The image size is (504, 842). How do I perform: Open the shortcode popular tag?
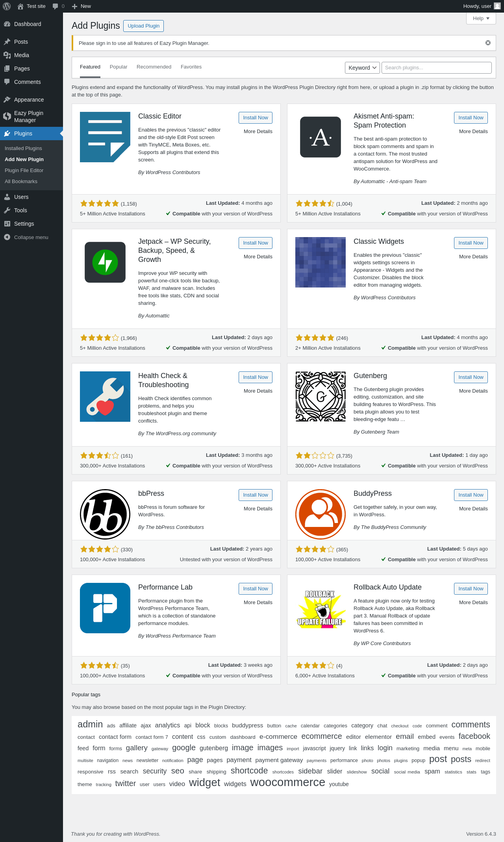pyautogui.click(x=249, y=771)
